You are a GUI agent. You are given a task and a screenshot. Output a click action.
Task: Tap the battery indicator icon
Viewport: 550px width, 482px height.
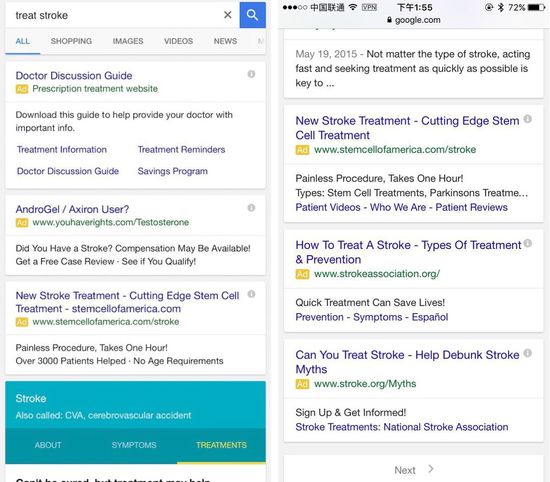click(536, 7)
